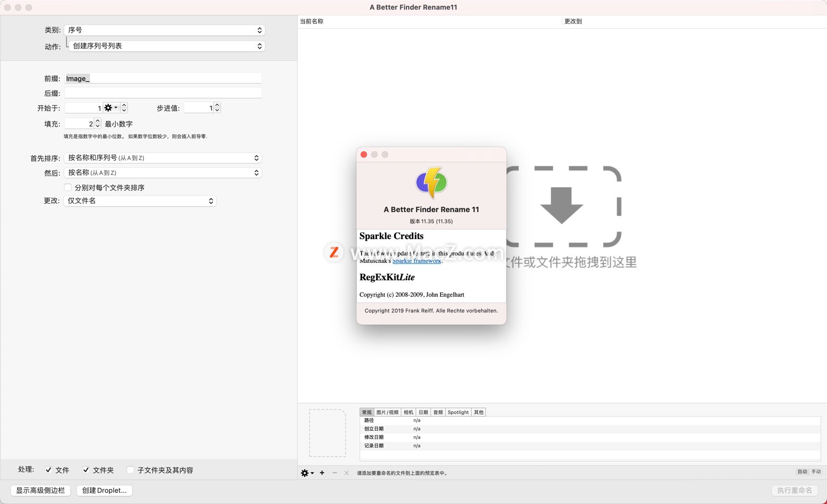This screenshot has height=504, width=827.
Task: Uncheck the 文件 processing checkbox
Action: pos(49,470)
